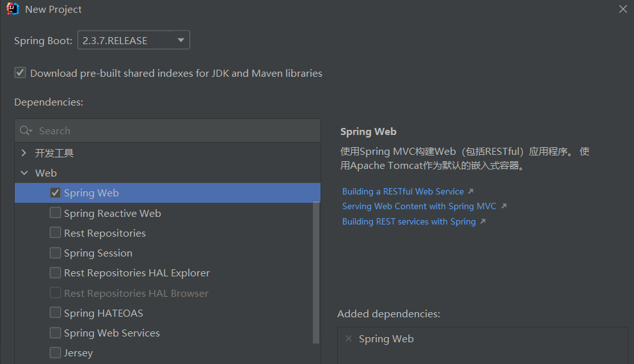Open Building REST services with Spring link
634x364 pixels.
[x=409, y=221]
